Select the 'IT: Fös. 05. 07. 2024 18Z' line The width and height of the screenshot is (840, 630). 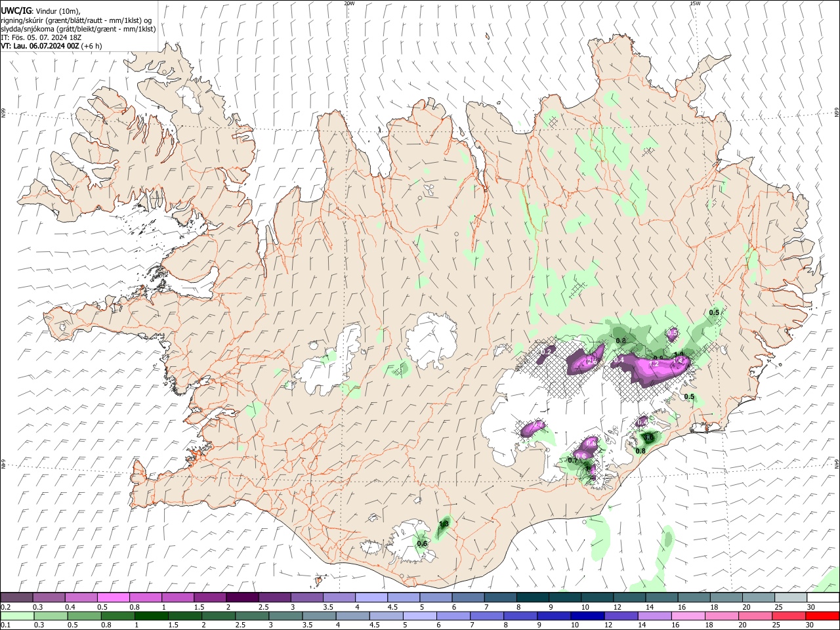41,37
